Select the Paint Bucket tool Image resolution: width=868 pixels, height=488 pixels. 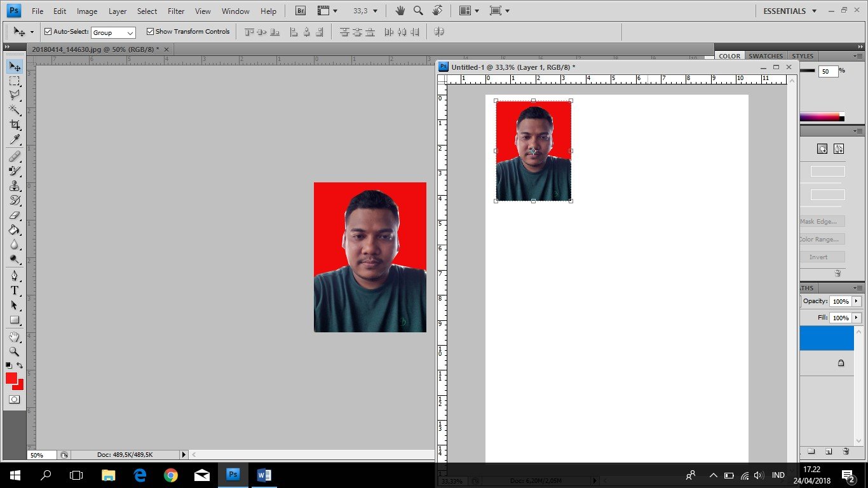(15, 230)
